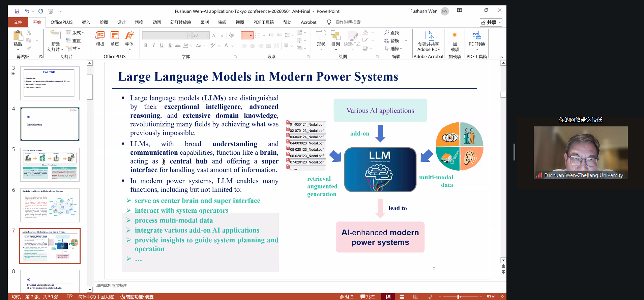Click the OfficePLUS Font (字体) icon
The height and width of the screenshot is (300, 644).
[129, 35]
